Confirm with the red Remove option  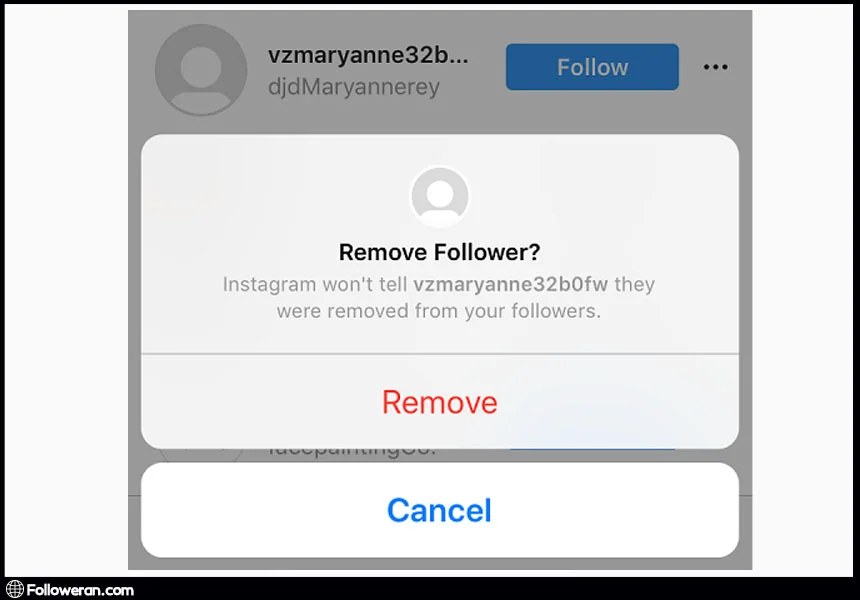pos(439,402)
